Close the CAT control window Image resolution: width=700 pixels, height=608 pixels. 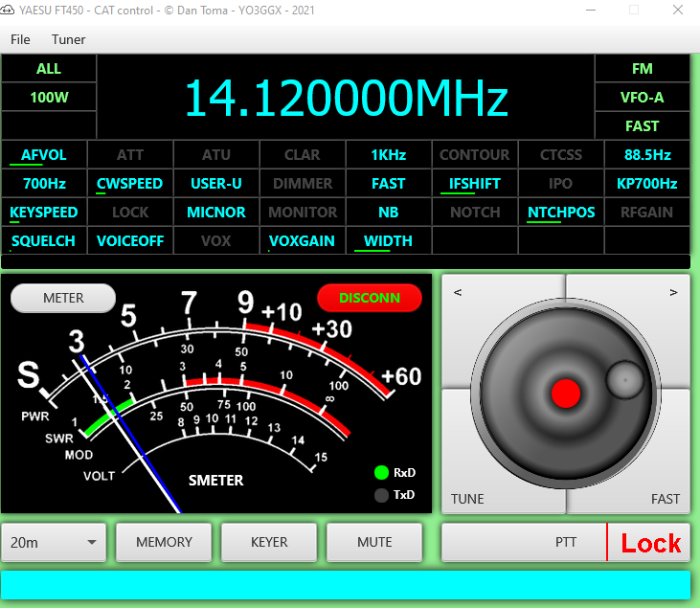point(678,10)
